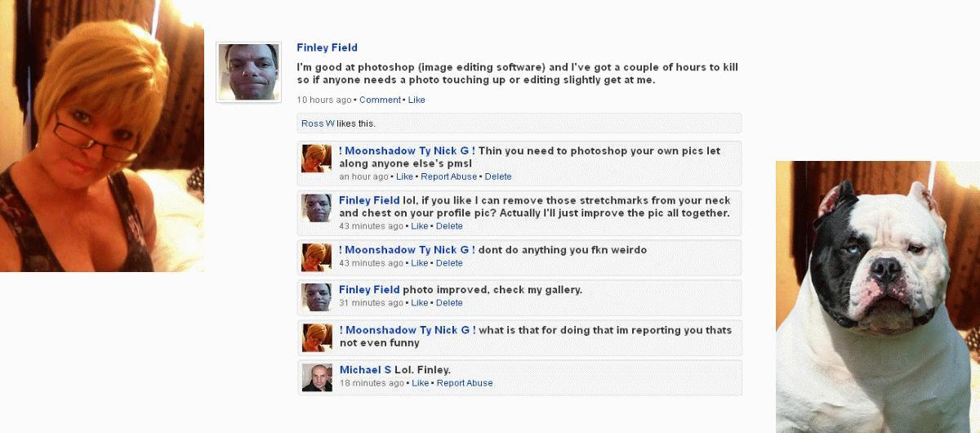Viewport: 980px width, 433px height.
Task: Report Abuse on Michael S's comment
Action: [x=465, y=383]
